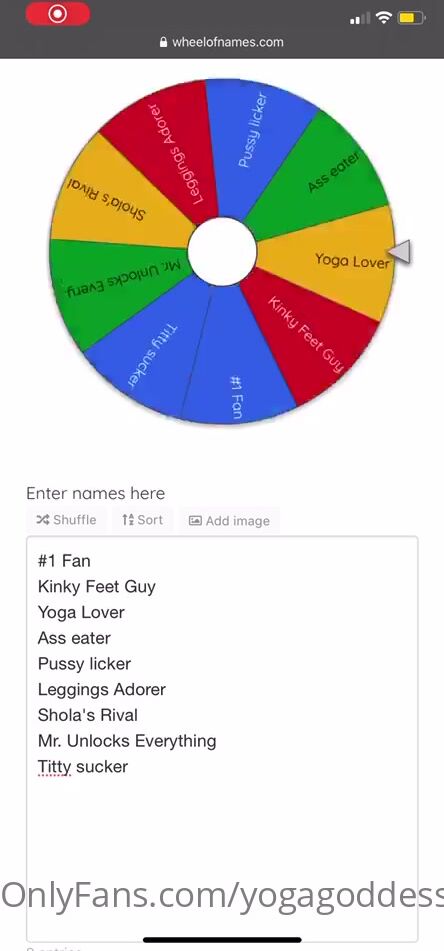Tap the home indicator bar at bottom

tap(222, 940)
